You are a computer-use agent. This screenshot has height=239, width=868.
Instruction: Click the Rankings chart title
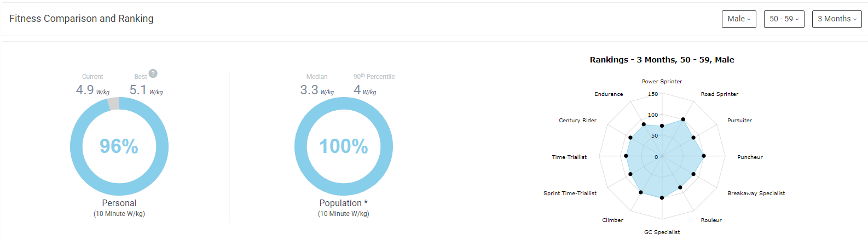point(662,60)
